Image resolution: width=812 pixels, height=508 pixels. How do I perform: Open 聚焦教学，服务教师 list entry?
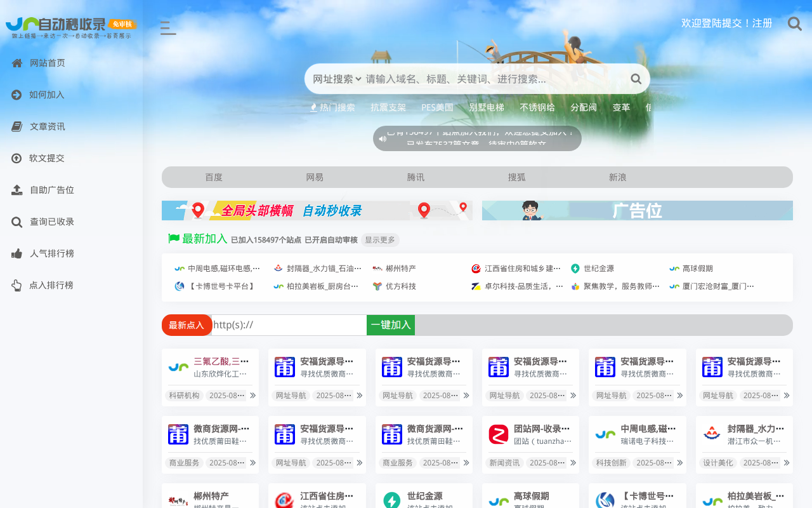point(622,286)
